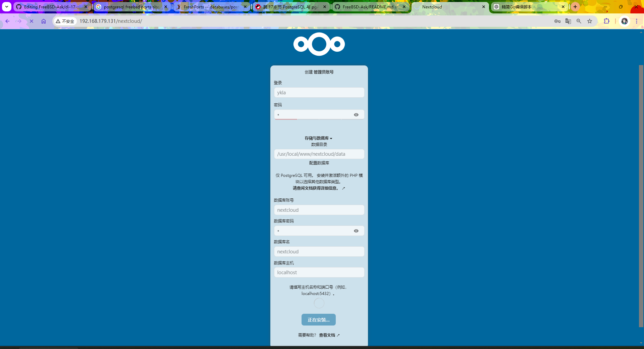
Task: Close the 17.8 节 PostgreSQL tab
Action: tap(325, 7)
